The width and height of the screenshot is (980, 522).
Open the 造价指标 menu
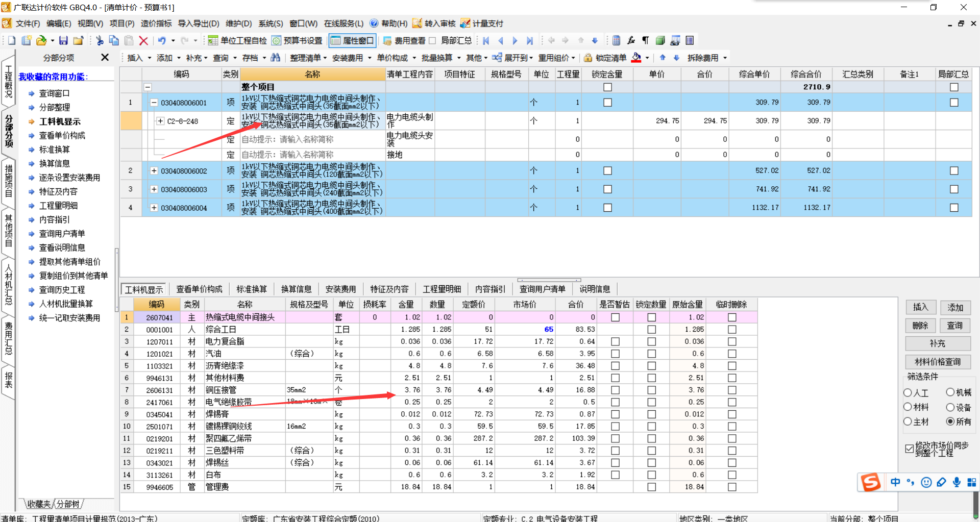pyautogui.click(x=156, y=23)
